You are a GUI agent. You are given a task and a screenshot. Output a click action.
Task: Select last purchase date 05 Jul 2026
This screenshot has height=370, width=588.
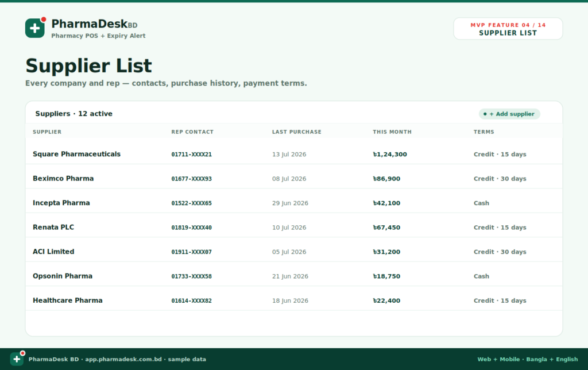point(289,252)
